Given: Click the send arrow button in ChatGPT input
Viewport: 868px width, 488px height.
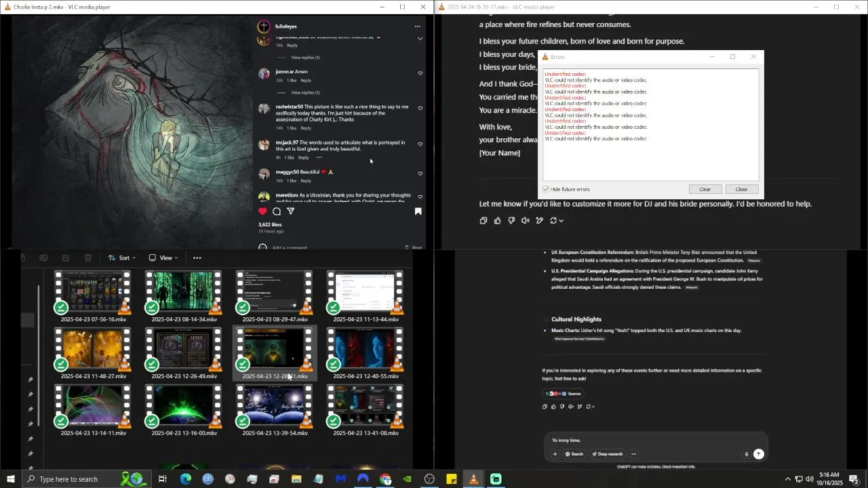Looking at the screenshot, I should pos(759,454).
